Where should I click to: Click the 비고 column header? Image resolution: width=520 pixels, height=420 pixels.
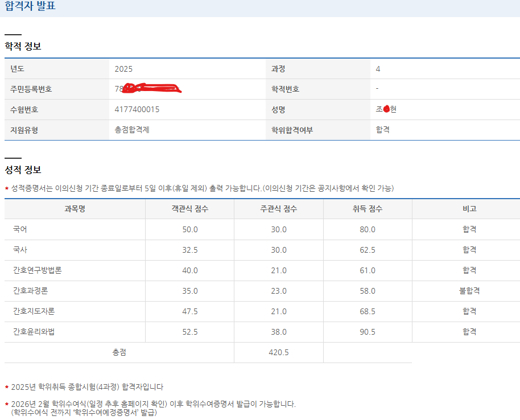[x=469, y=209]
